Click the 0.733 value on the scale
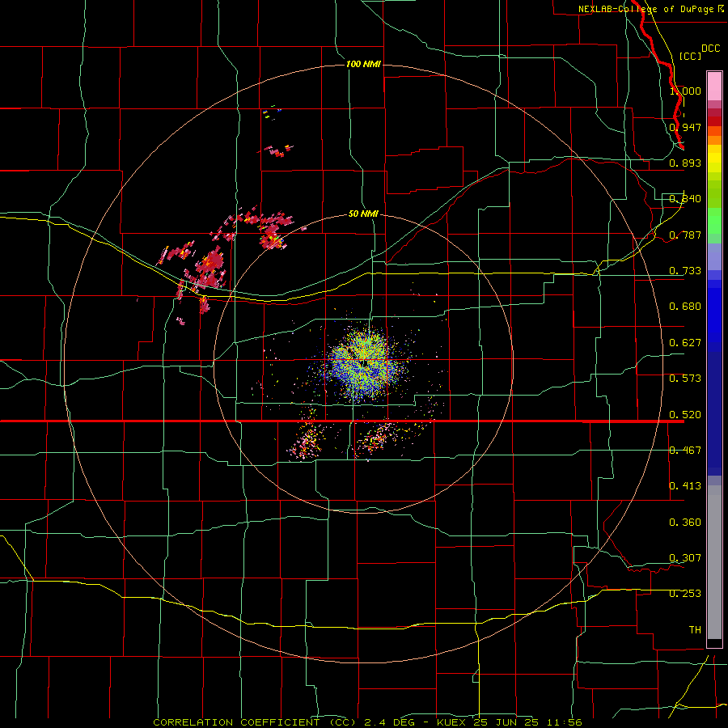 pyautogui.click(x=685, y=271)
